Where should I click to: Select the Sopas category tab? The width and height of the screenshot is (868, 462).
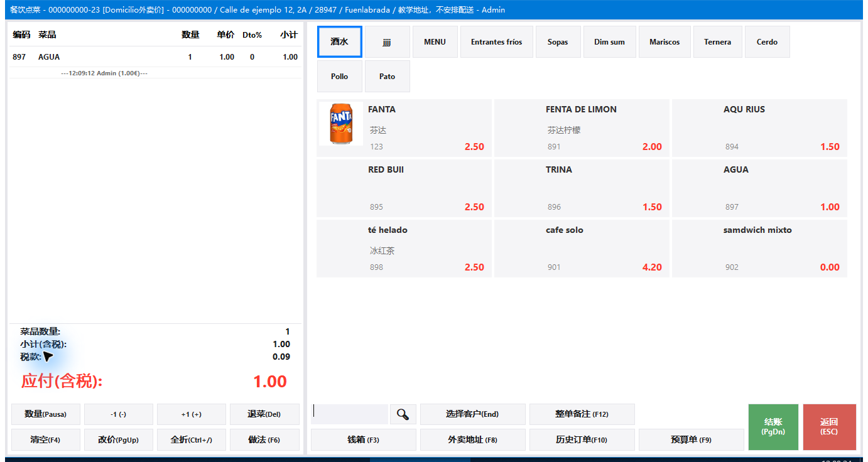[558, 42]
